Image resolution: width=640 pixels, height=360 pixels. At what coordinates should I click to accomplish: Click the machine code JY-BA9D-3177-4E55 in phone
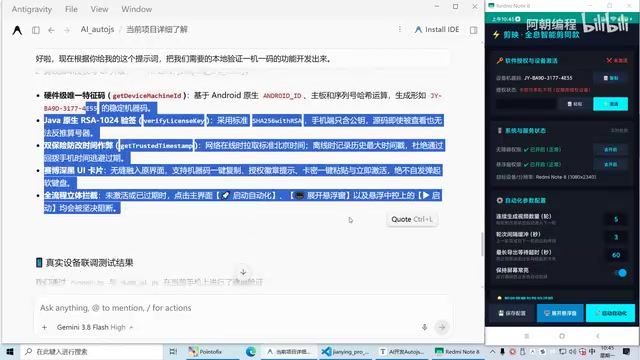[x=548, y=78]
